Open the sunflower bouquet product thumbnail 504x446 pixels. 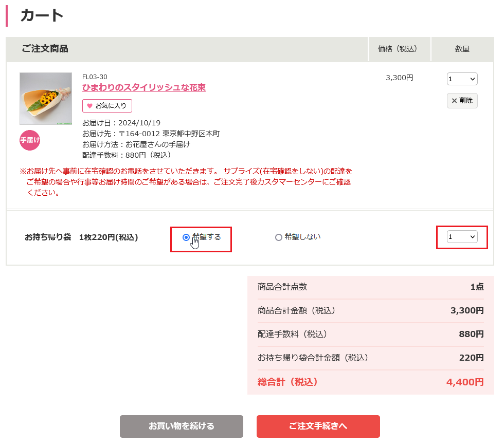[x=46, y=99]
